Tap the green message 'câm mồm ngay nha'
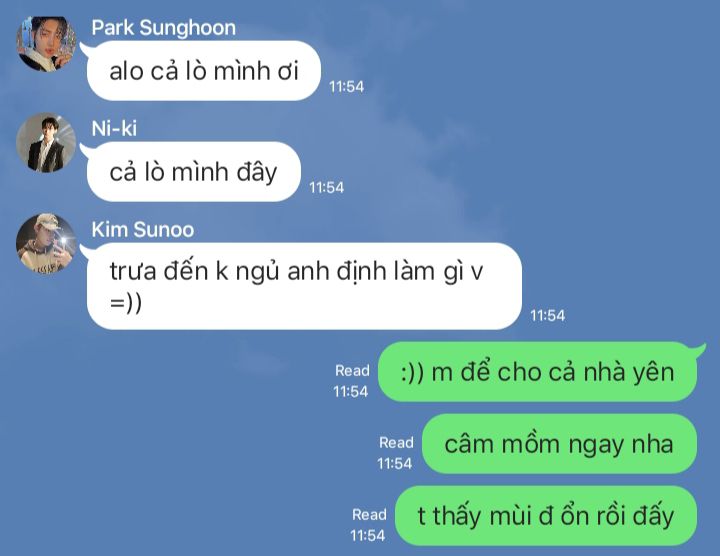Image resolution: width=720 pixels, height=556 pixels. [559, 444]
